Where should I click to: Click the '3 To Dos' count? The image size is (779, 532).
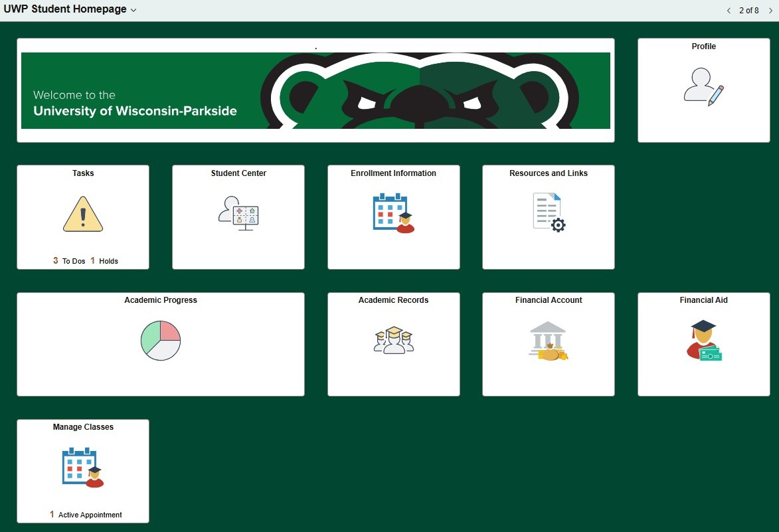click(x=69, y=261)
